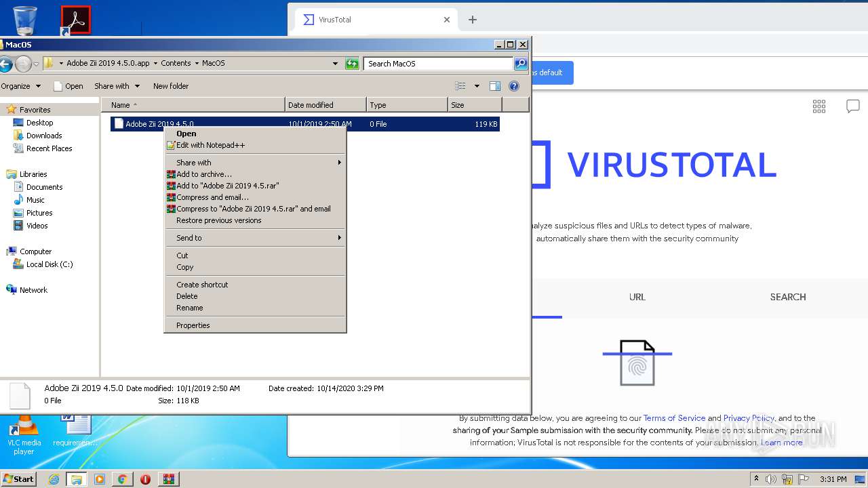
Task: Open view options dropdown arrow
Action: (477, 86)
